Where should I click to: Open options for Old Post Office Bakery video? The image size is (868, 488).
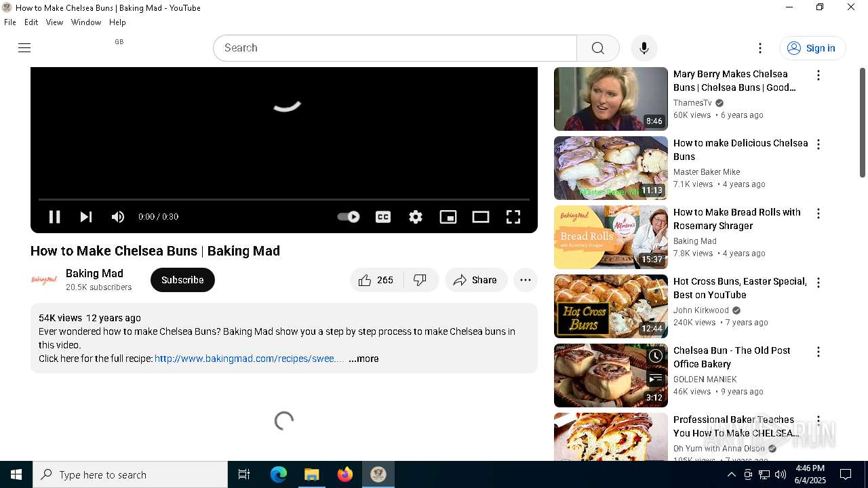818,352
